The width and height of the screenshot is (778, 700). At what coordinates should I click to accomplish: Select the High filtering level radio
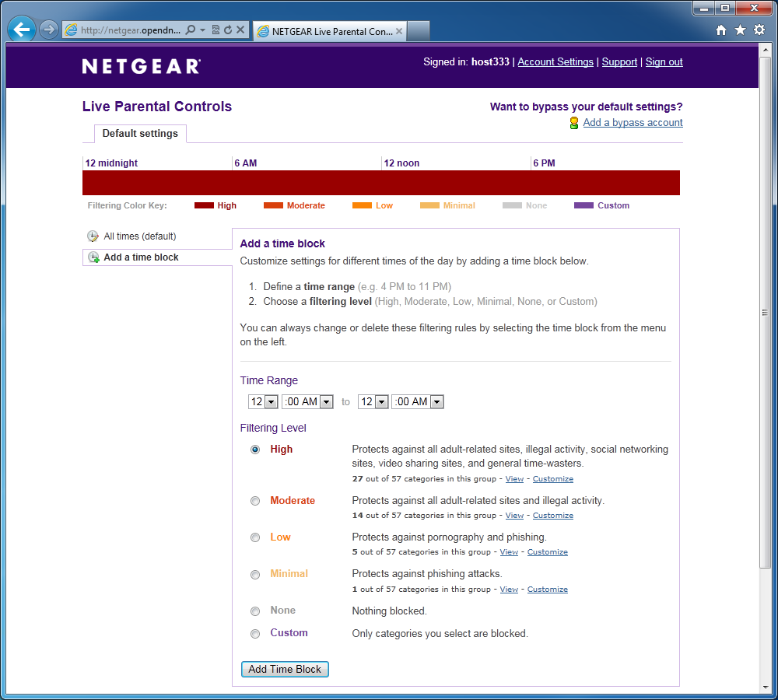(255, 450)
